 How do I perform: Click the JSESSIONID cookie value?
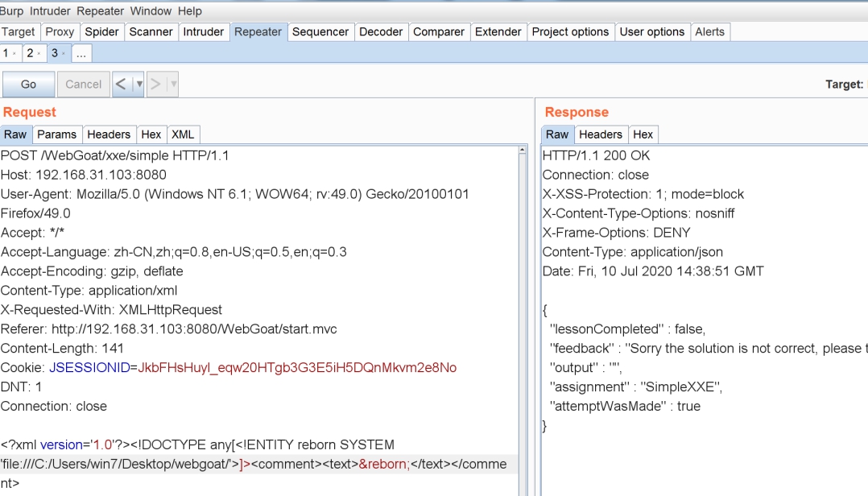pyautogui.click(x=297, y=367)
